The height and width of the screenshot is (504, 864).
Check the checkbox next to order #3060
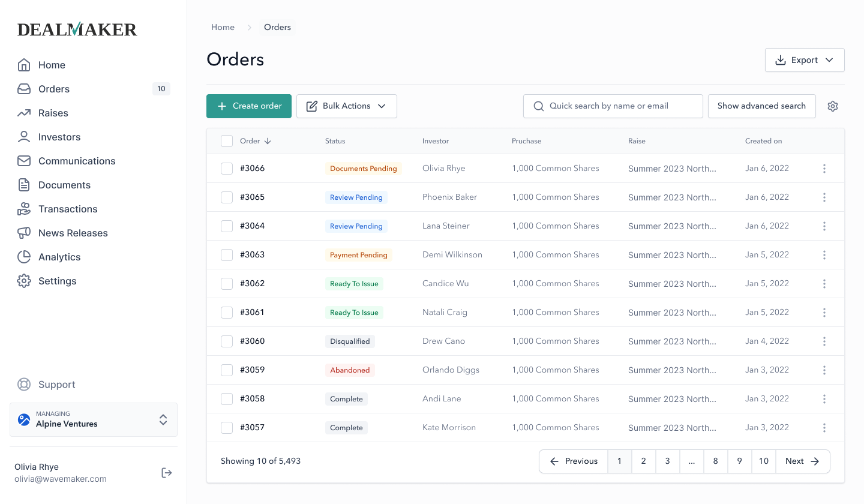(226, 341)
